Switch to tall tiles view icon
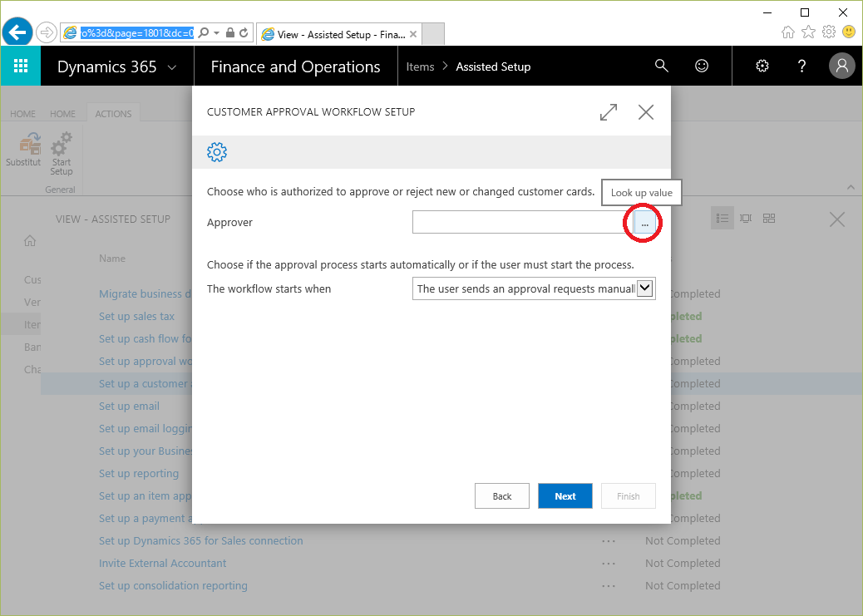The height and width of the screenshot is (616, 863). click(746, 219)
